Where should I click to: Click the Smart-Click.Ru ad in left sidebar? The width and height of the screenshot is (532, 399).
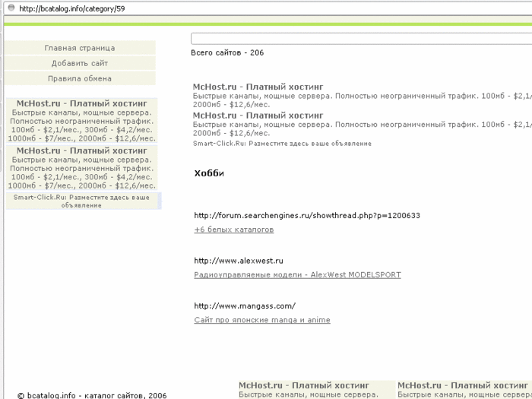pyautogui.click(x=82, y=201)
